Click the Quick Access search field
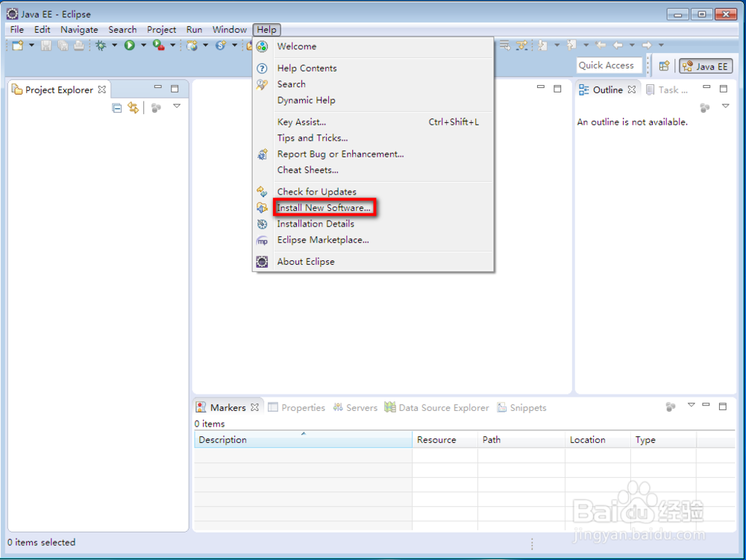This screenshot has width=746, height=560. coord(609,66)
